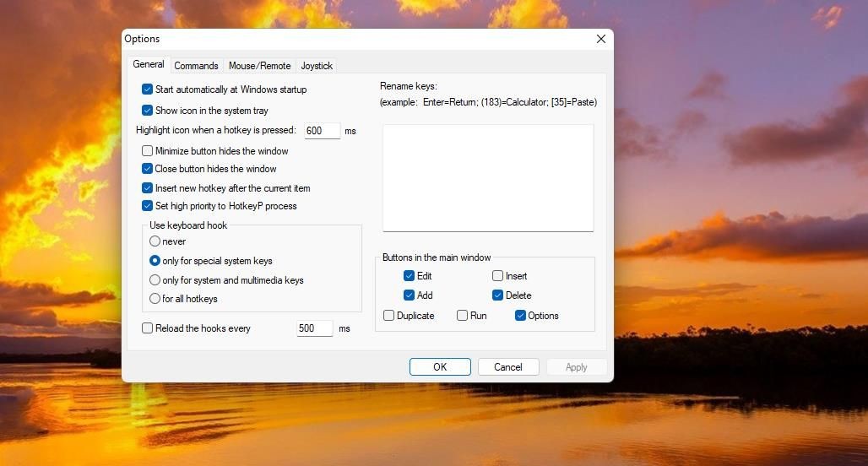The height and width of the screenshot is (466, 868).
Task: Uncheck Show icon in the system tray
Action: click(147, 110)
